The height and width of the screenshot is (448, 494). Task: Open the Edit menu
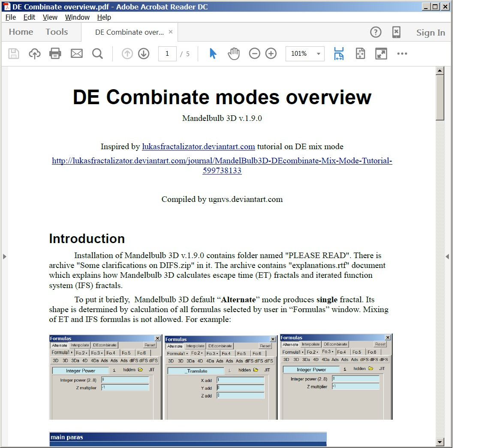coord(29,17)
